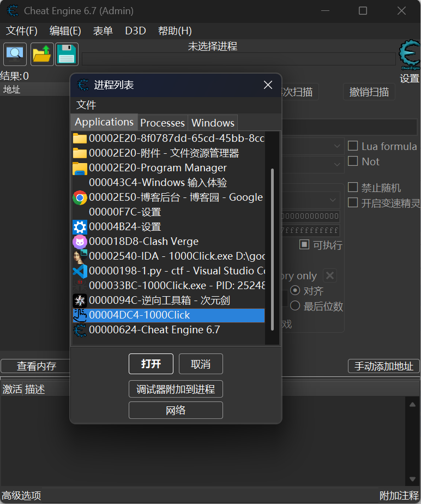The width and height of the screenshot is (421, 504).
Task: Click the 逆向工具箱 sword icon
Action: click(x=80, y=301)
